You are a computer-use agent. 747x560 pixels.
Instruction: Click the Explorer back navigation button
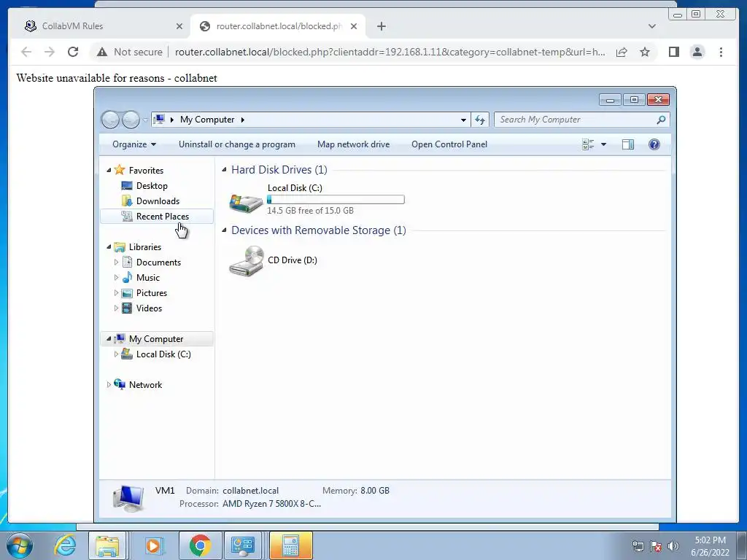coord(110,120)
